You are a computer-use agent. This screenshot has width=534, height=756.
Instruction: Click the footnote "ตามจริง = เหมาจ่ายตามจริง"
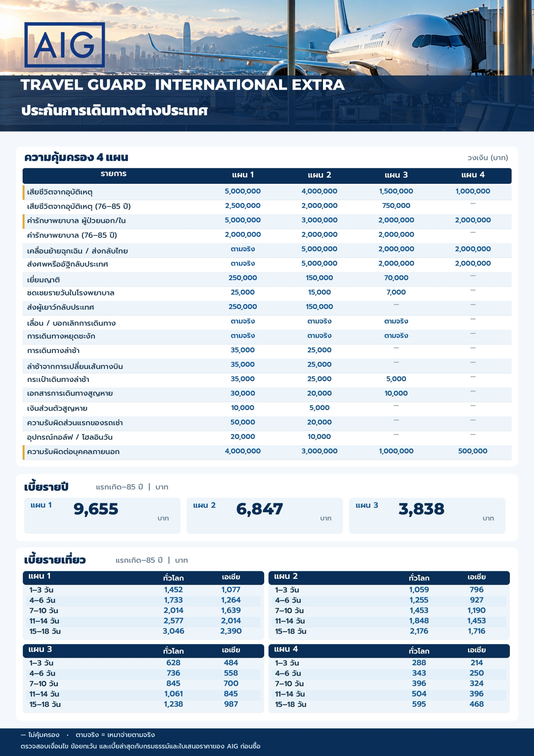(x=115, y=735)
